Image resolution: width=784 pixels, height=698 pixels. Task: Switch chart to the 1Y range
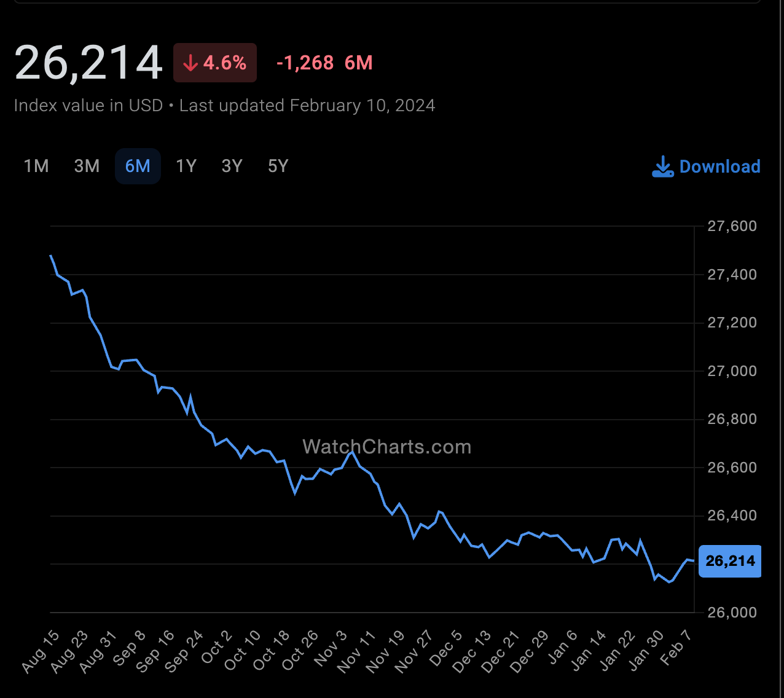coord(186,166)
